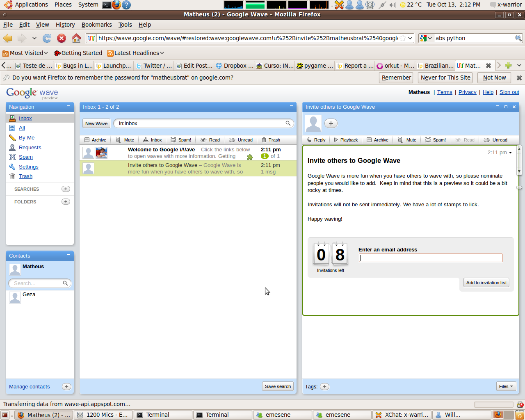Archive the open wave from wave toolbar

point(377,140)
